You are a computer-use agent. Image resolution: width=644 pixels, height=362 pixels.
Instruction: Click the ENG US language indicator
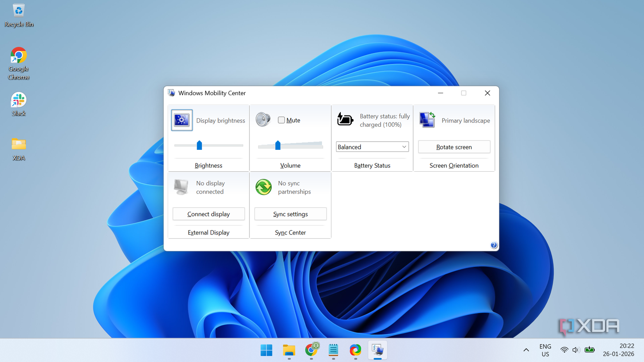pyautogui.click(x=545, y=350)
